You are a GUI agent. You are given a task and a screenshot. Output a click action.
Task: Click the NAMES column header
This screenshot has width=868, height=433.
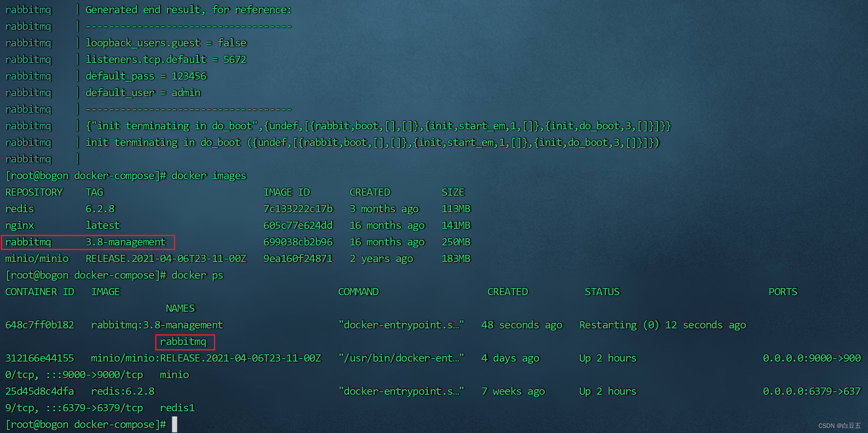180,308
